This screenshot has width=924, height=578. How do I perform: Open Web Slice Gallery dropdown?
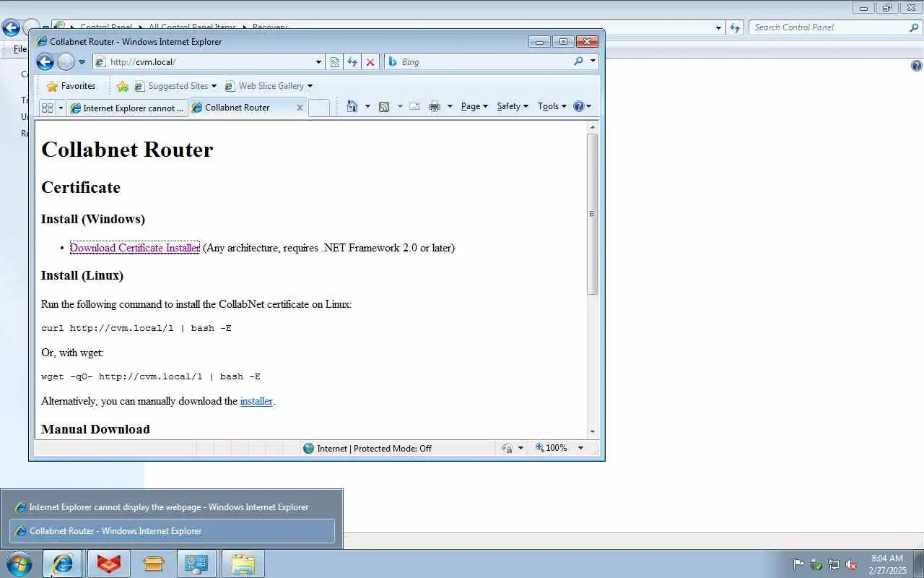(268, 86)
